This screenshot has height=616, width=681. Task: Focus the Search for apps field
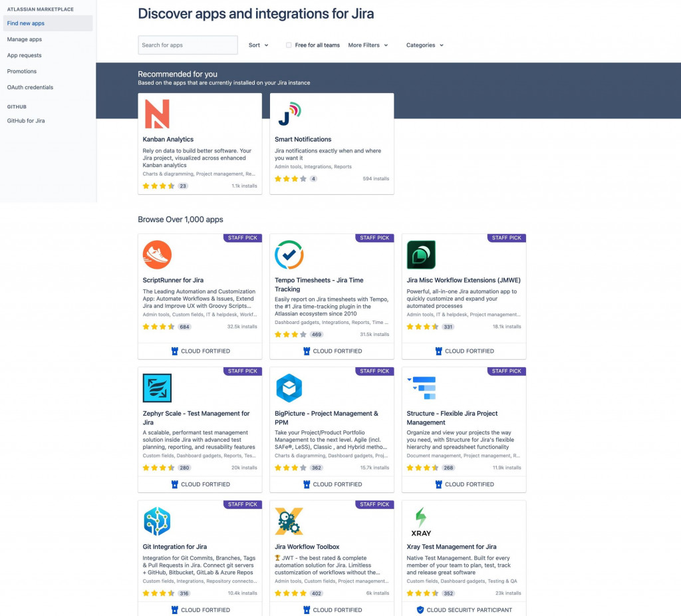pos(188,45)
